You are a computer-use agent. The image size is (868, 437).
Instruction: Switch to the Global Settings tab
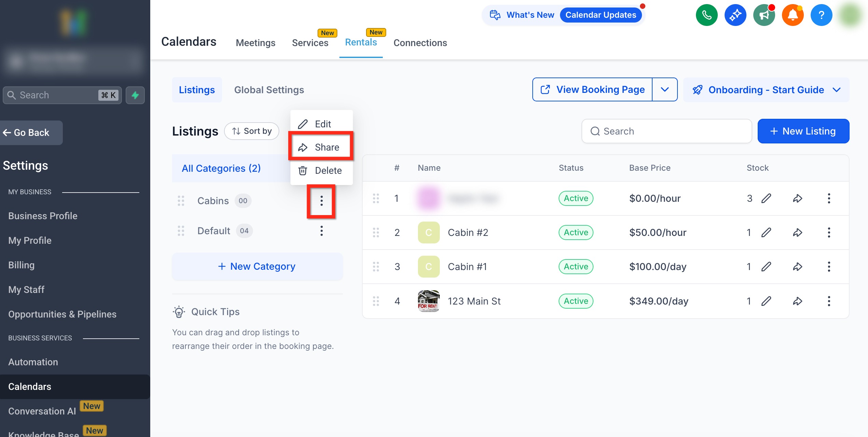(x=269, y=90)
